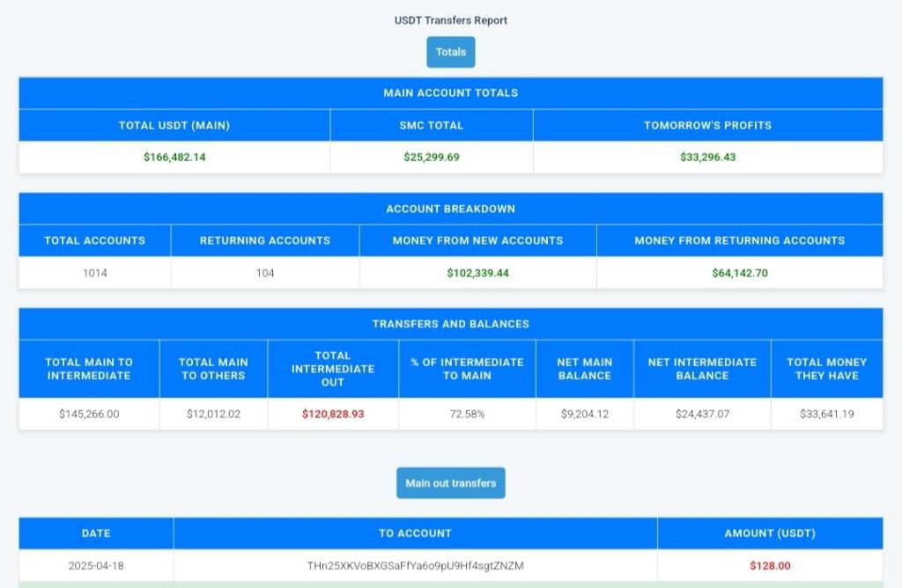Click the MONEY FROM NEW ACCOUNTS header
902x588 pixels.
click(477, 240)
